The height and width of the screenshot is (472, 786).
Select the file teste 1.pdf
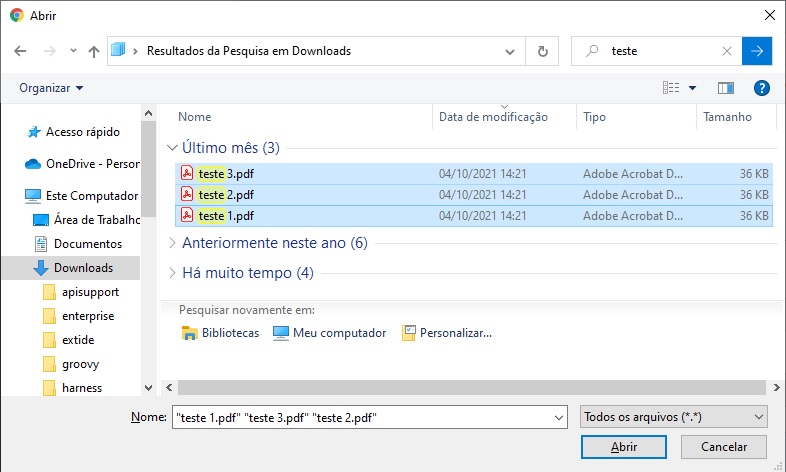click(x=474, y=216)
